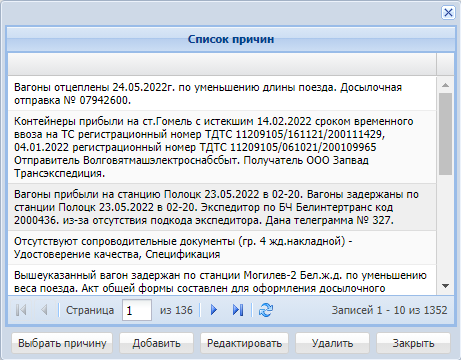Viewport: 461px width, 360px height.
Task: Refresh the reasons list
Action: click(x=266, y=310)
